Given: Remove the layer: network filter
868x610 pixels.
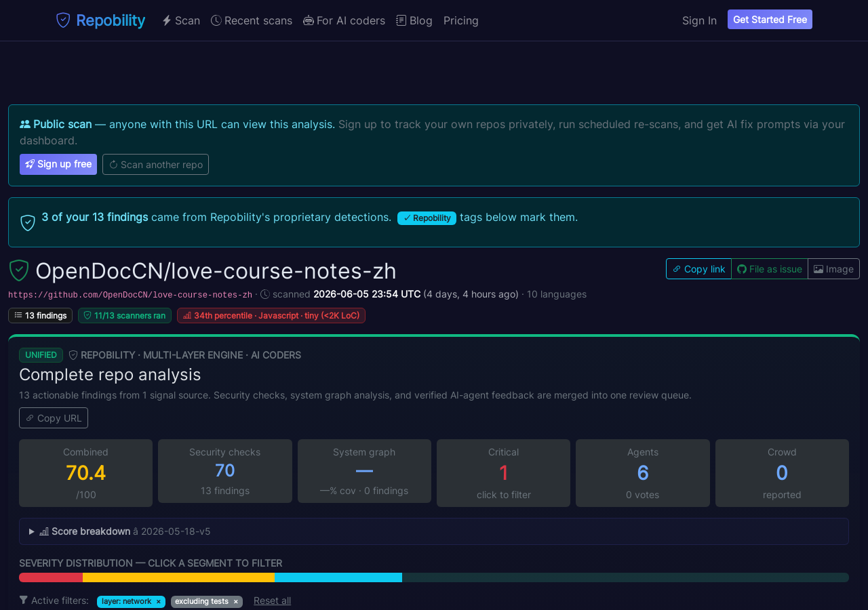Looking at the screenshot, I should click(x=158, y=602).
